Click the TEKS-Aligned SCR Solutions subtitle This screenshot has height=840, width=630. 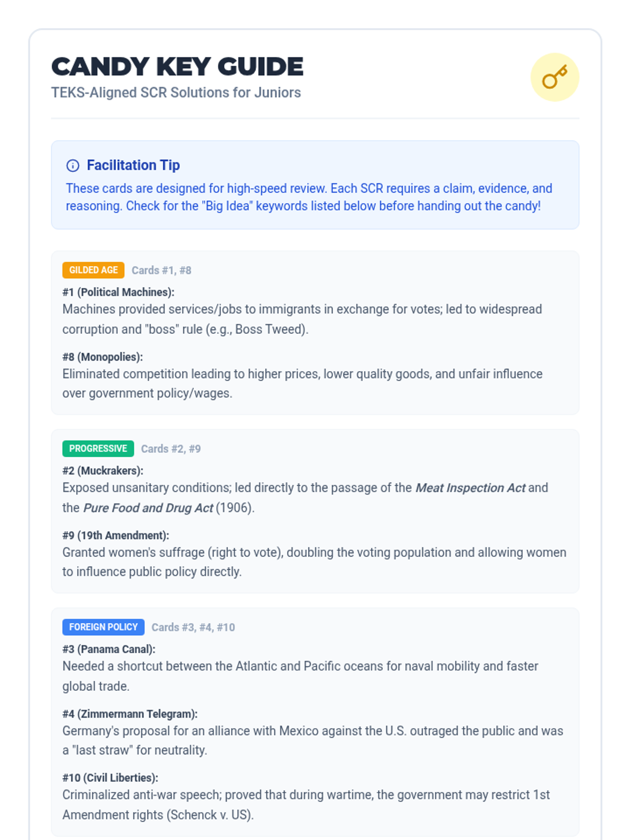[176, 92]
